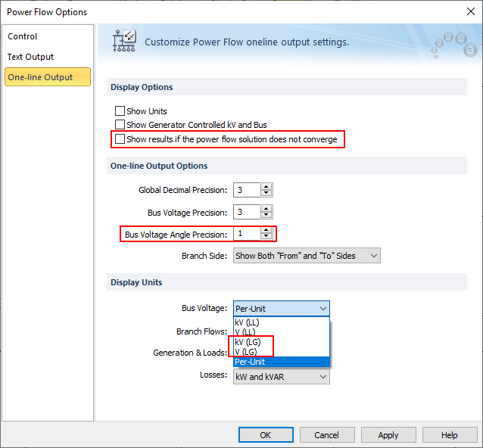This screenshot has height=448, width=483.
Task: Select the One-line Output page
Action: tap(41, 77)
